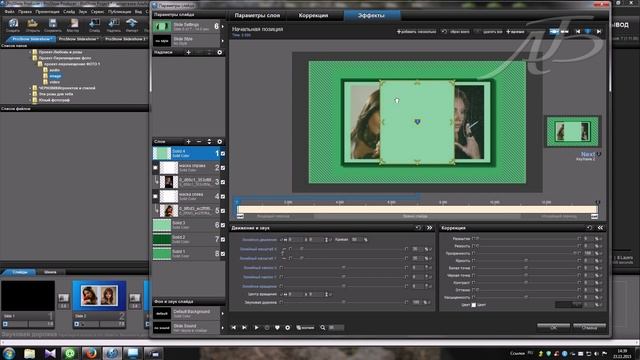Toggle visibility checkbox of layer 6 Solid 3
Image resolution: width=640 pixels, height=360 pixels.
(x=223, y=225)
